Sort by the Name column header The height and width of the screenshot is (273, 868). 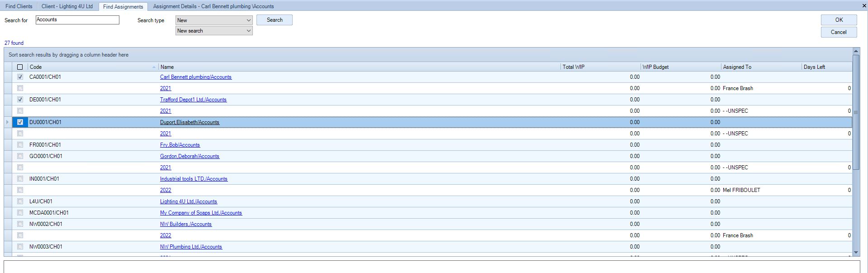[x=360, y=67]
